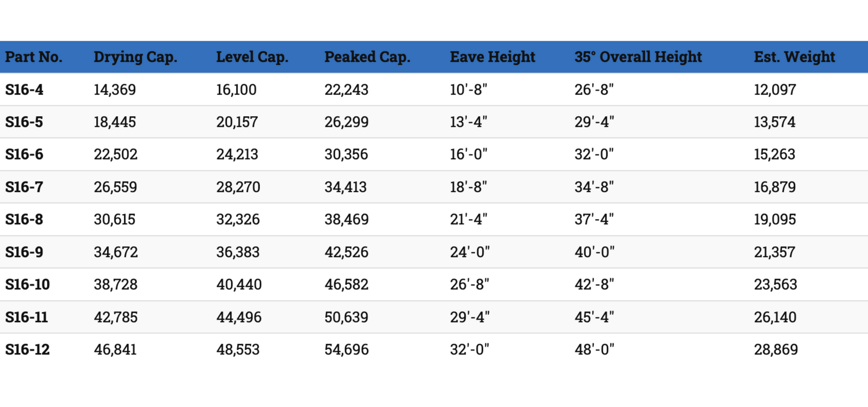Click the S16-5 row label
The width and height of the screenshot is (868, 407).
[x=24, y=122]
